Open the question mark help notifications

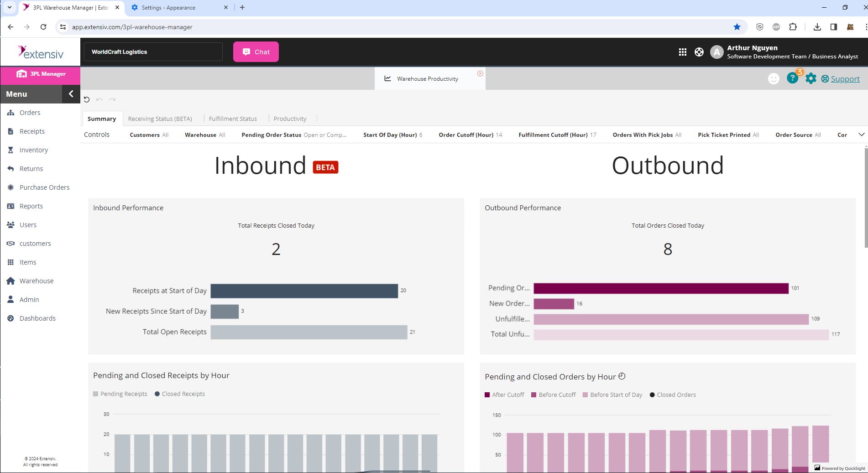coord(793,78)
